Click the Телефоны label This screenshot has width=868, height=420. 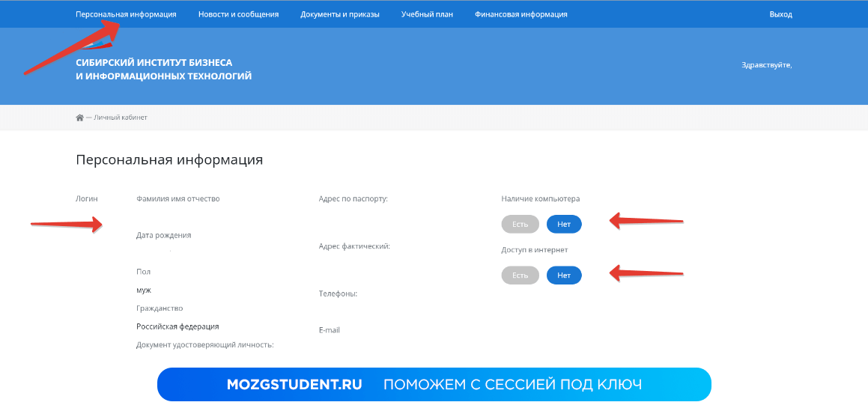coord(339,293)
